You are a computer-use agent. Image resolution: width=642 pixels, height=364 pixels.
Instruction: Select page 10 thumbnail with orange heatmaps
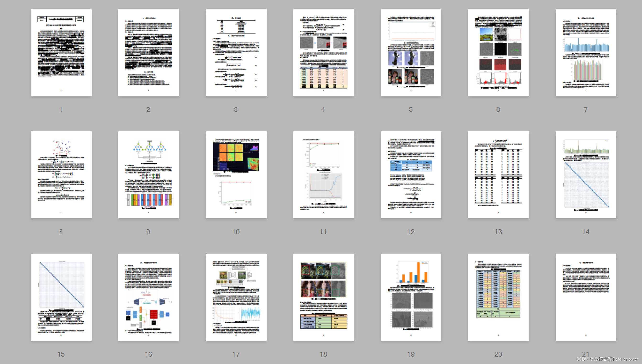[236, 175]
